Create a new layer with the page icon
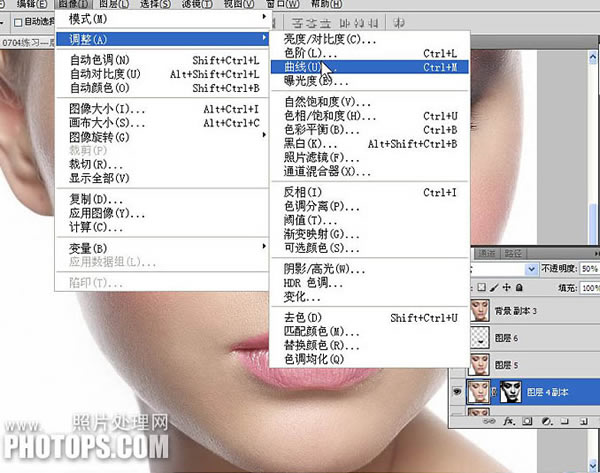Image resolution: width=600 pixels, height=473 pixels. pyautogui.click(x=584, y=422)
